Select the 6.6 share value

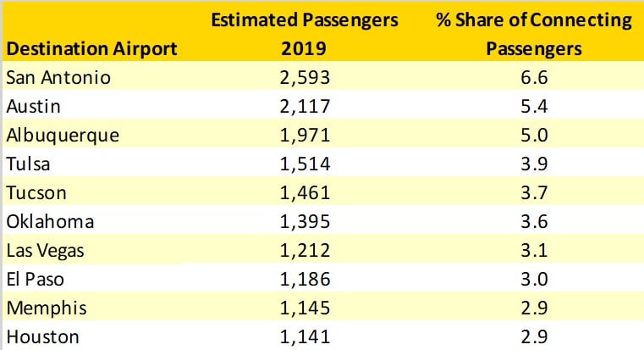point(534,77)
